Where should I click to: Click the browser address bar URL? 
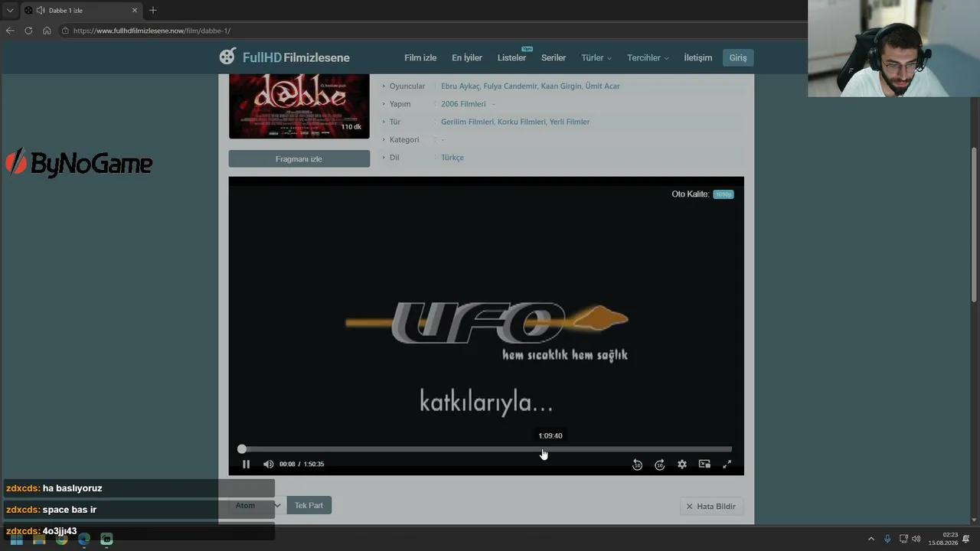152,31
